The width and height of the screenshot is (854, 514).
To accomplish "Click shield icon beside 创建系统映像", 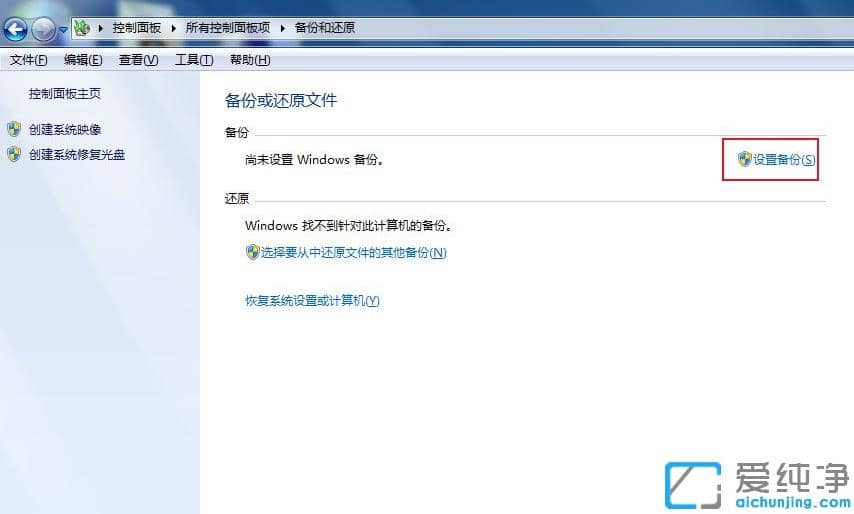I will [x=14, y=129].
